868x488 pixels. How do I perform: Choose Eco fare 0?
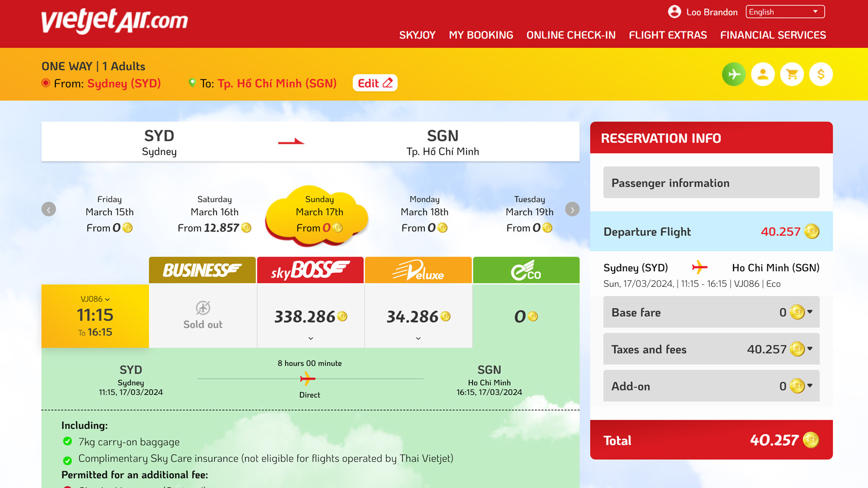point(526,316)
